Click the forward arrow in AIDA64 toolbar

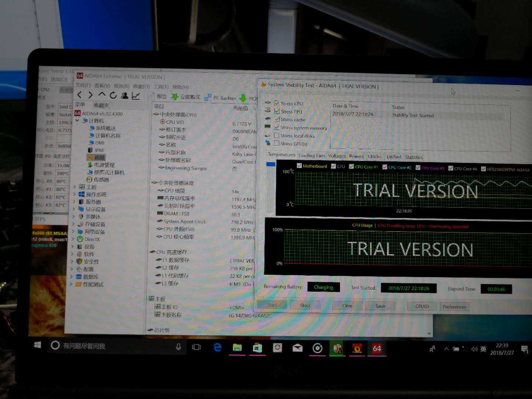[x=91, y=95]
